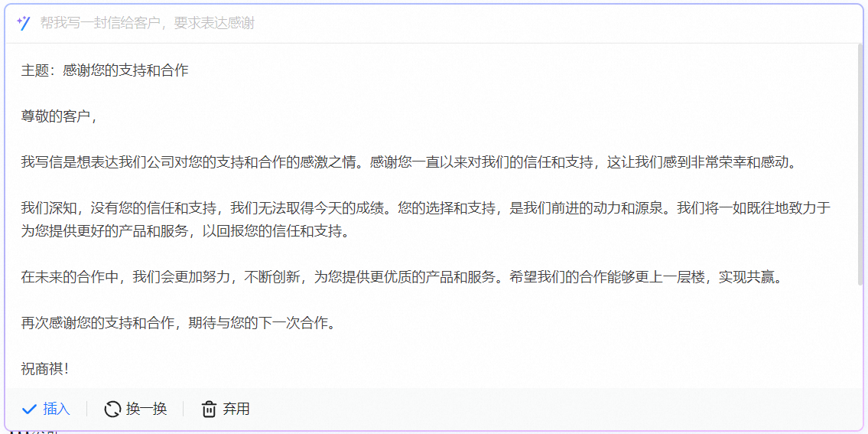Click the greeting line 尊敬的客户

tap(60, 116)
